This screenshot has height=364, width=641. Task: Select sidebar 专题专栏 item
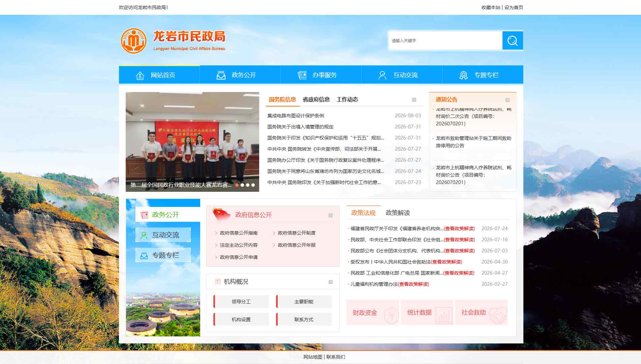click(x=163, y=255)
